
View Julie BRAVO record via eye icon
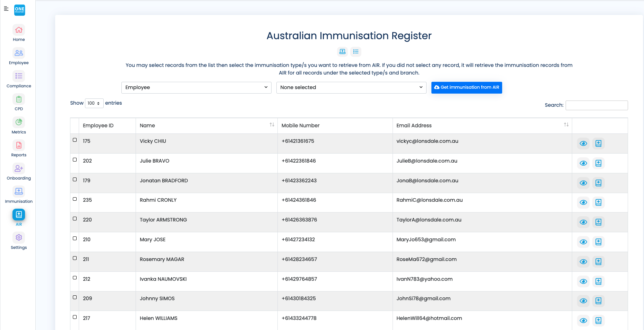583,163
